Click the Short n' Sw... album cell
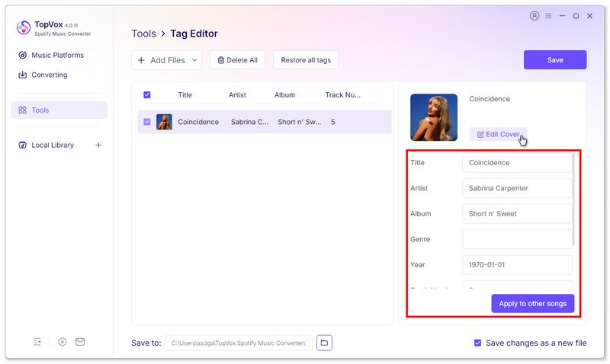This screenshot has width=610, height=364. tap(300, 122)
